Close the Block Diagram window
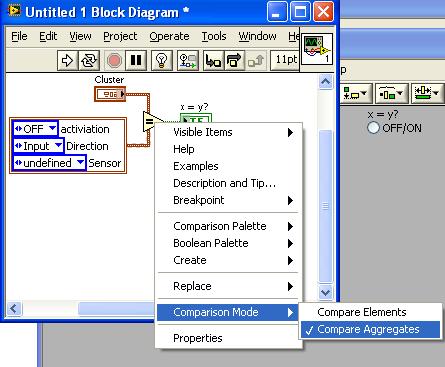The height and width of the screenshot is (367, 445). click(323, 12)
